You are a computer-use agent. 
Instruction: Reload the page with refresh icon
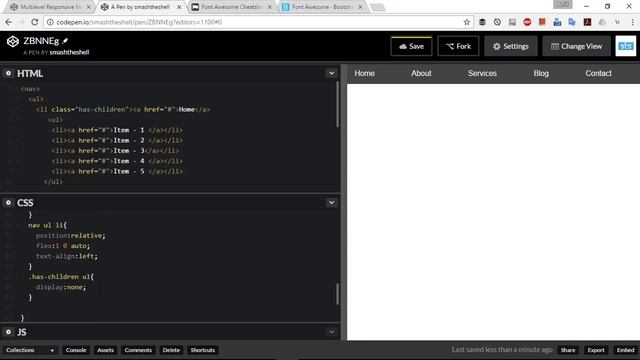35,22
